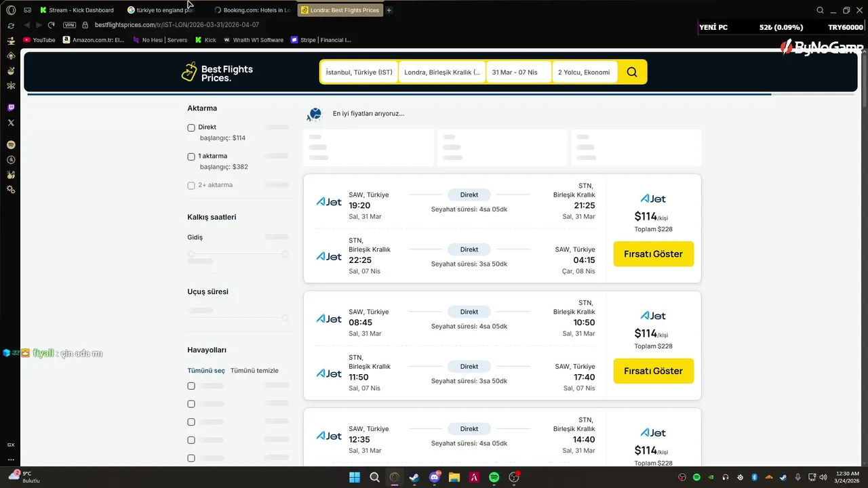Open the 2 Yolcu, Ekonomi passenger selector

point(585,73)
